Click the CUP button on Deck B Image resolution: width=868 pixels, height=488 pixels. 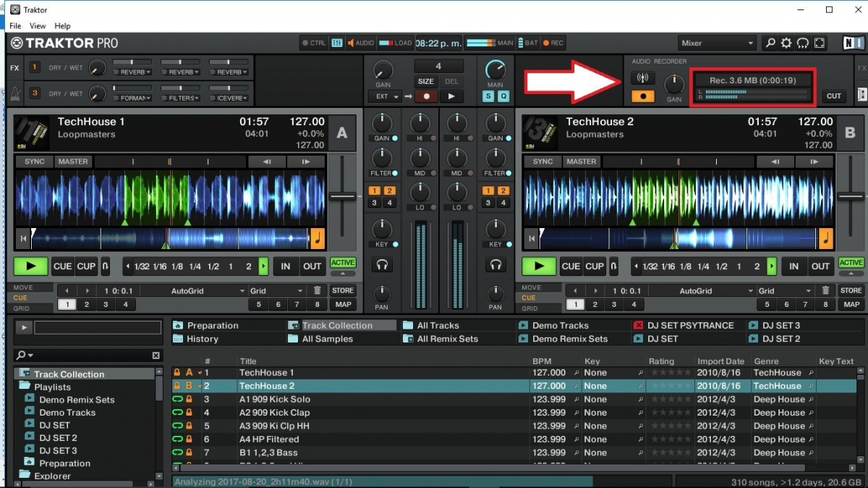click(595, 266)
